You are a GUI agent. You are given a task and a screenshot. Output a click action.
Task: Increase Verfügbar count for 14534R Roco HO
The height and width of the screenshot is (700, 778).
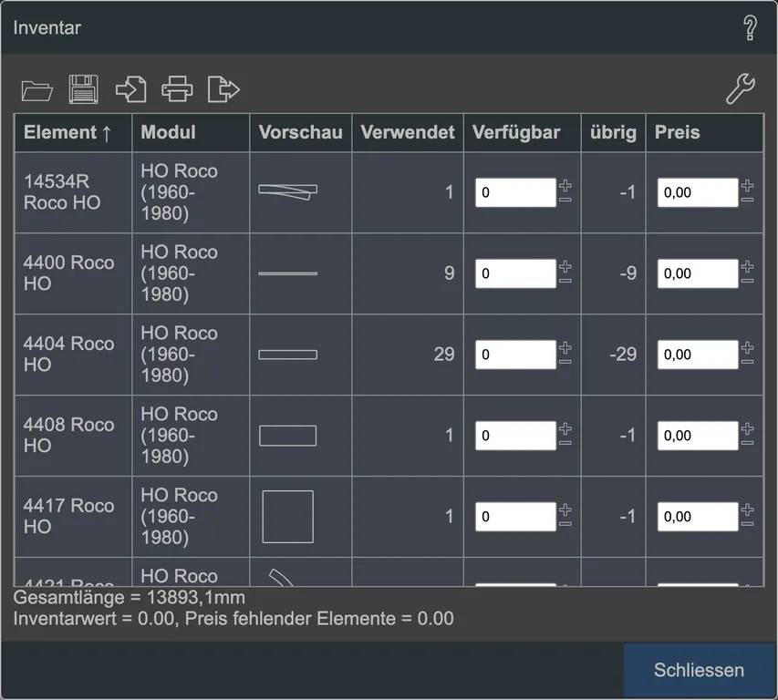[x=565, y=186]
